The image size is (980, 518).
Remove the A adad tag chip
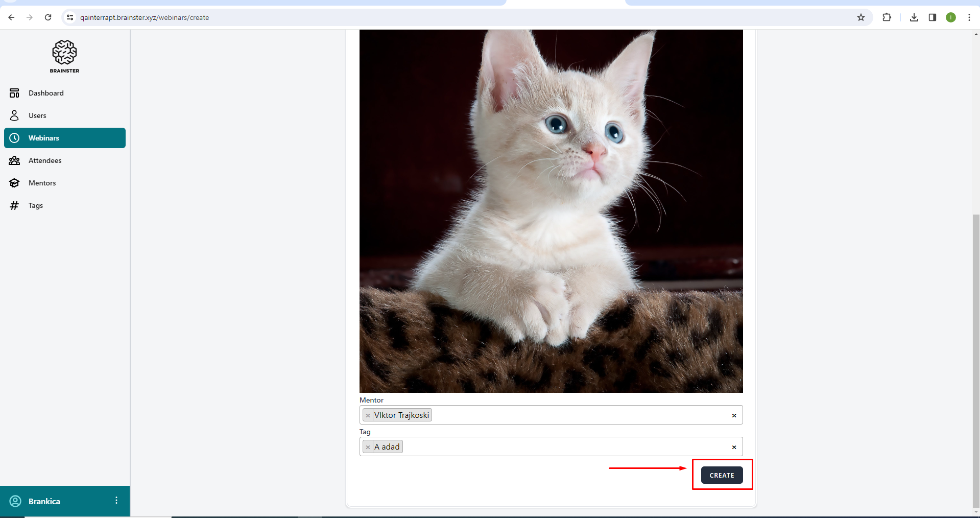tap(368, 447)
